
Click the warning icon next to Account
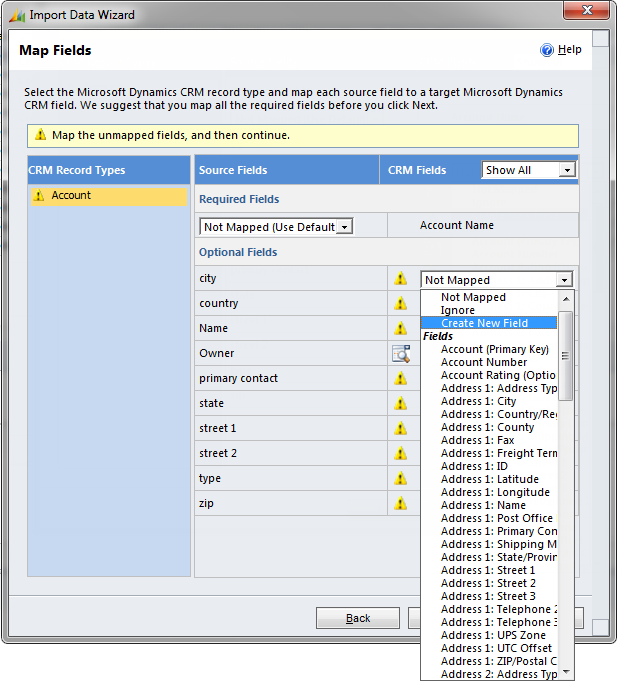coord(39,196)
